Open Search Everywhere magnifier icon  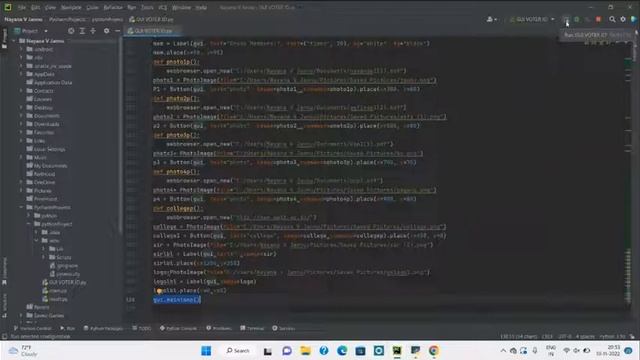(x=612, y=19)
